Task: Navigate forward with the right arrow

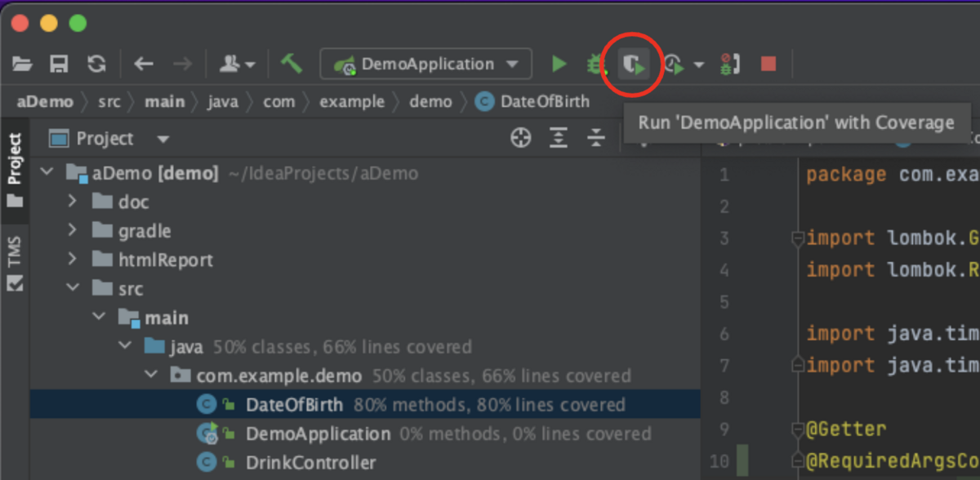Action: [x=182, y=64]
